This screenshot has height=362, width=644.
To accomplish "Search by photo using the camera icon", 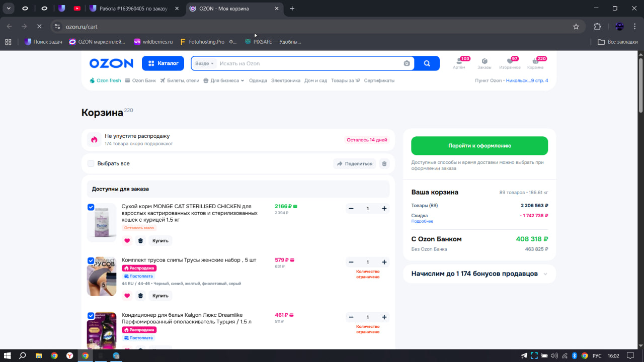I will [407, 63].
